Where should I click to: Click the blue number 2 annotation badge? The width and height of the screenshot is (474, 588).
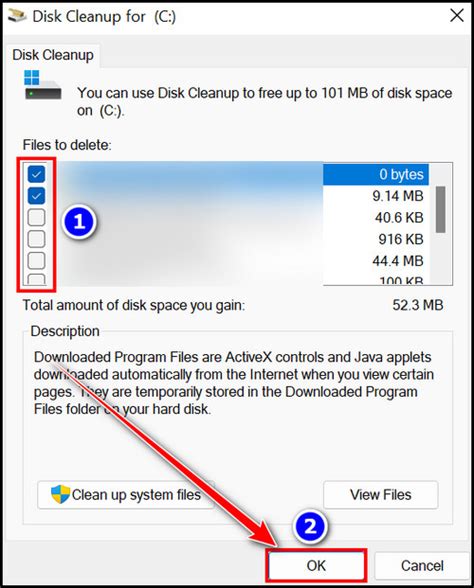(310, 526)
